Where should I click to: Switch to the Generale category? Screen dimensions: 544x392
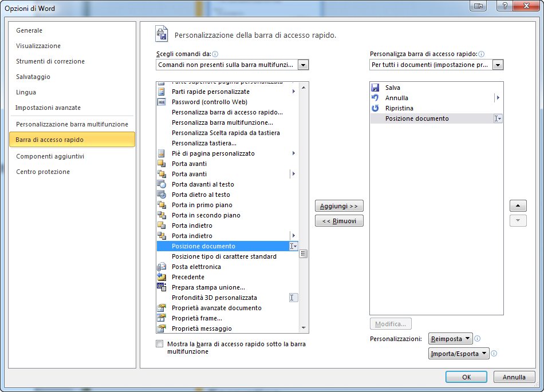[x=29, y=30]
